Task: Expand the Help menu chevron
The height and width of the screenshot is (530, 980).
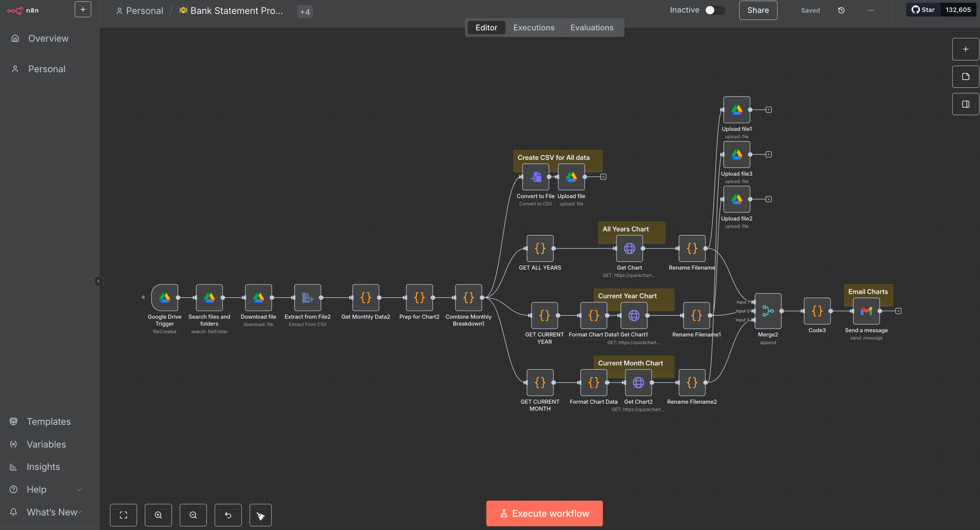Action: (79, 489)
